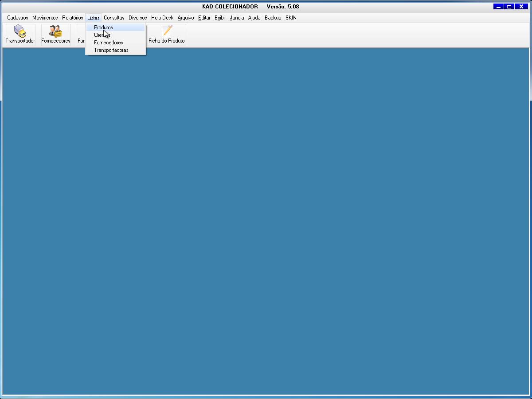Screen dimensions: 532x399
Task: Choose Fornecedores entry in Listas dropdown
Action: [115, 43]
